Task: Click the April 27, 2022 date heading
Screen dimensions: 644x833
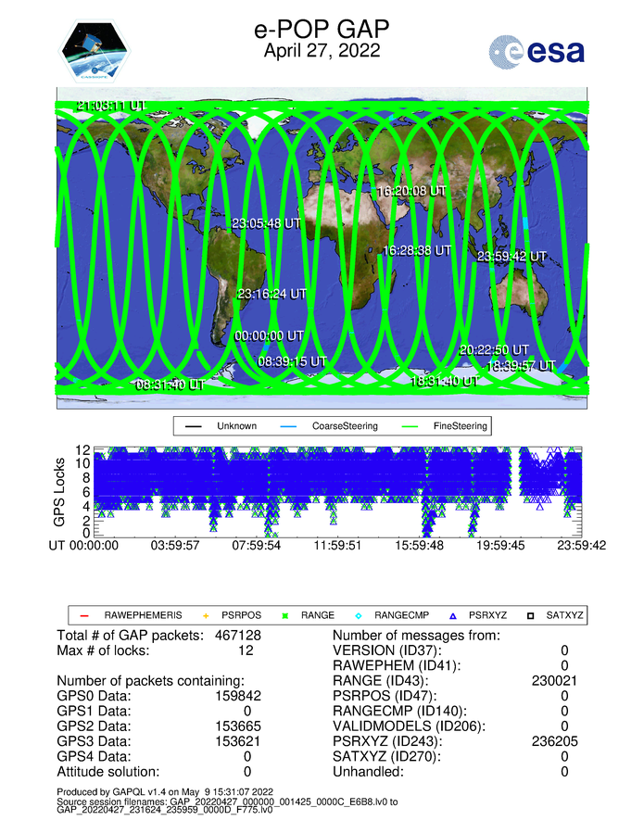Action: [322, 52]
